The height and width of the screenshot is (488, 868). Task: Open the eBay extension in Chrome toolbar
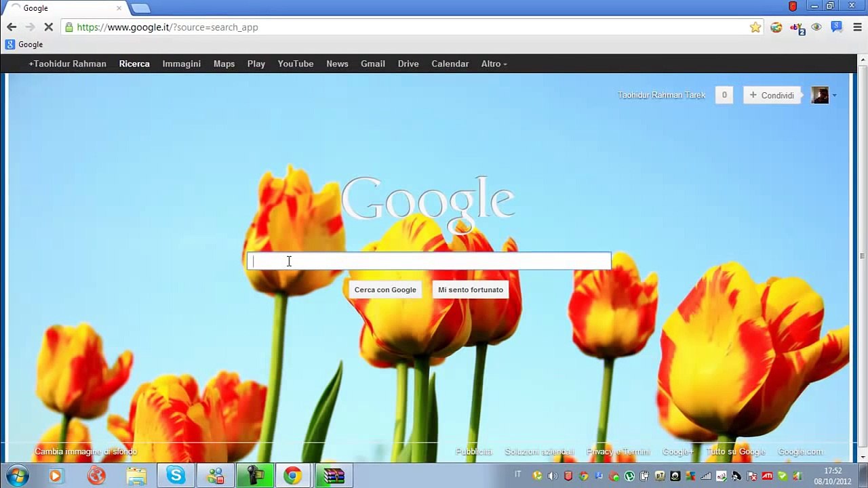pyautogui.click(x=797, y=27)
